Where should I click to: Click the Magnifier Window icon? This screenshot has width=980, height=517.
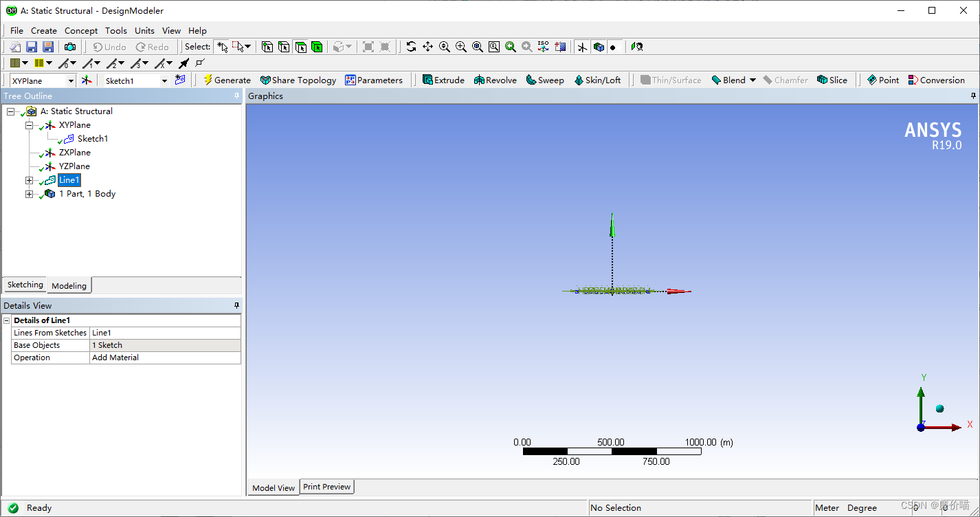494,47
